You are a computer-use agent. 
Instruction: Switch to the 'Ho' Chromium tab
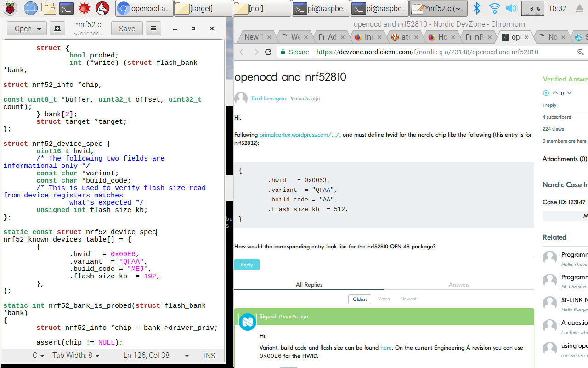pyautogui.click(x=441, y=37)
